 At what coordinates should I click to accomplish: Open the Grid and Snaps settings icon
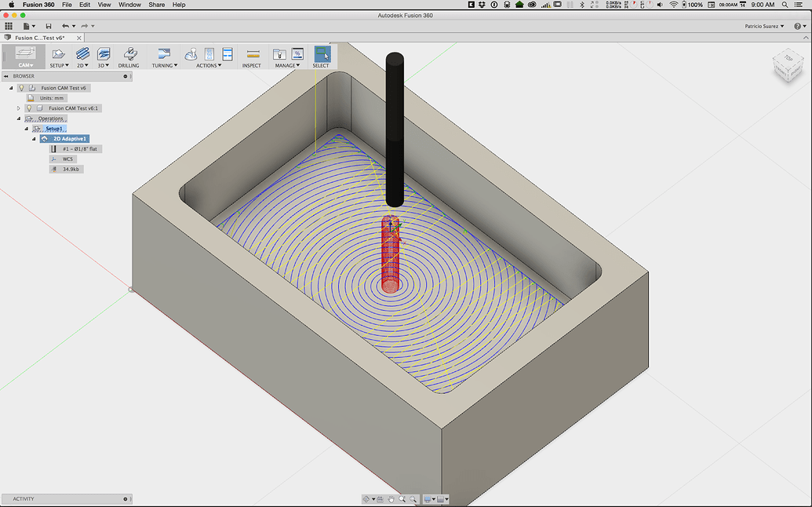(x=441, y=499)
